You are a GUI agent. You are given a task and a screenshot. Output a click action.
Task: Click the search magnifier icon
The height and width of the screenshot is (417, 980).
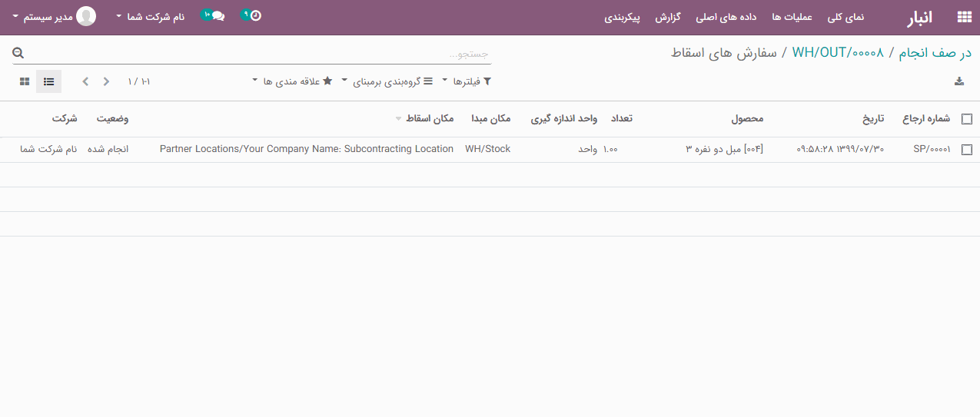tap(18, 53)
